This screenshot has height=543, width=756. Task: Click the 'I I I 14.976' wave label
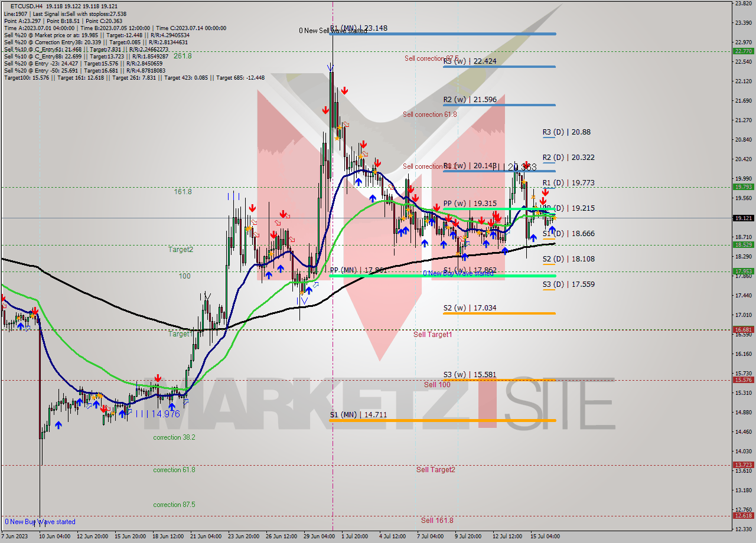pos(158,414)
